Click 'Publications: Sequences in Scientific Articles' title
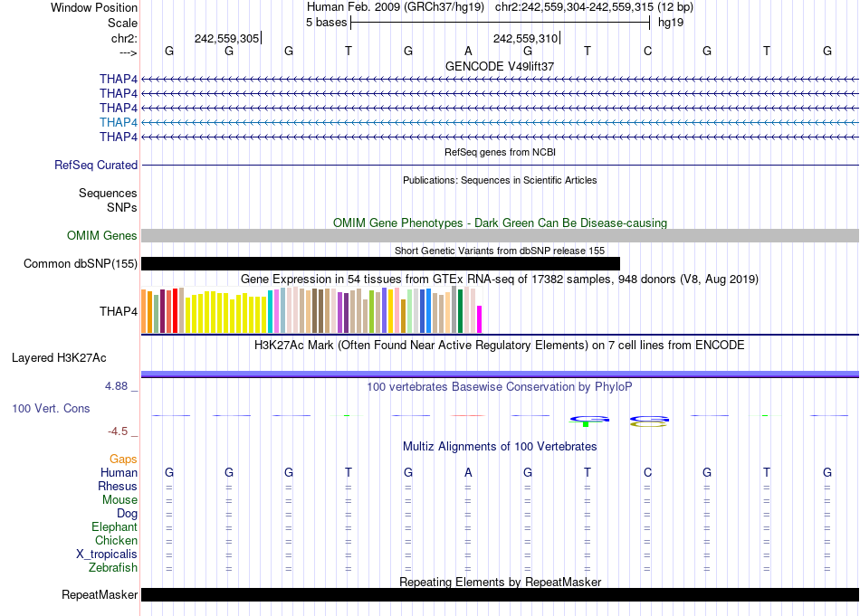 500,180
